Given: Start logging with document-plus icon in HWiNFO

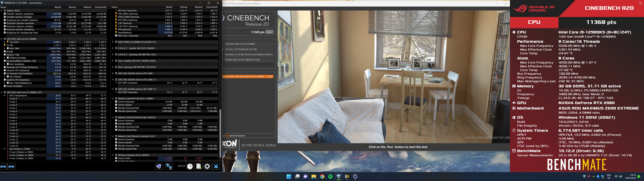Looking at the screenshot, I should (x=199, y=166).
